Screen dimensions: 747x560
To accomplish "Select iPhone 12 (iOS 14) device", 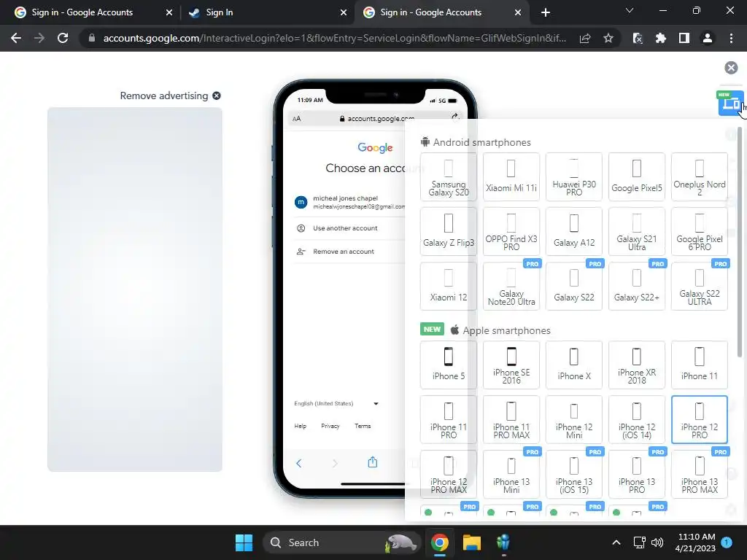I will tap(636, 419).
